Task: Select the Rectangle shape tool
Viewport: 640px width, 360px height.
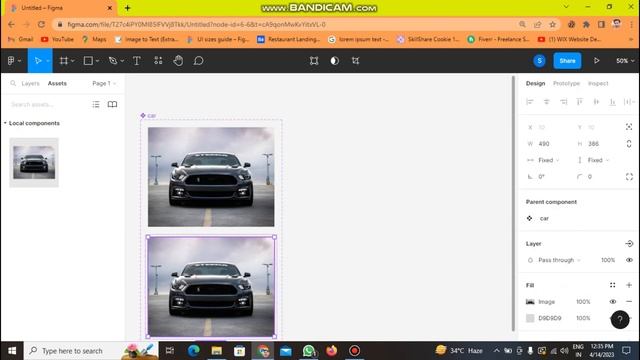Action: 88,61
